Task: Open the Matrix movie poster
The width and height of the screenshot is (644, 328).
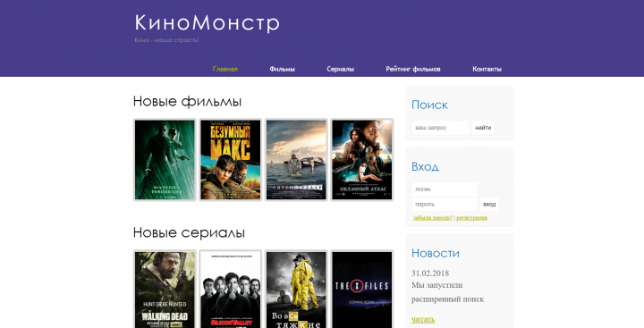Action: tap(165, 160)
